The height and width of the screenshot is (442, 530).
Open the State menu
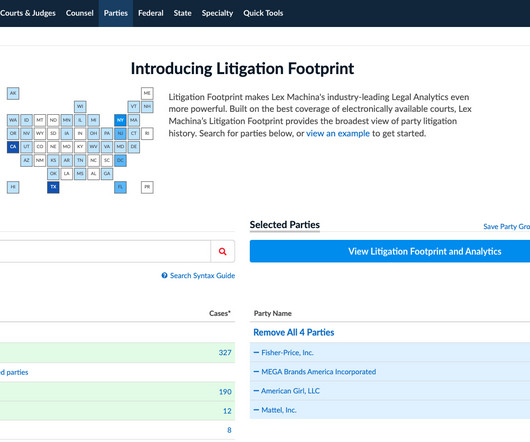tap(182, 13)
